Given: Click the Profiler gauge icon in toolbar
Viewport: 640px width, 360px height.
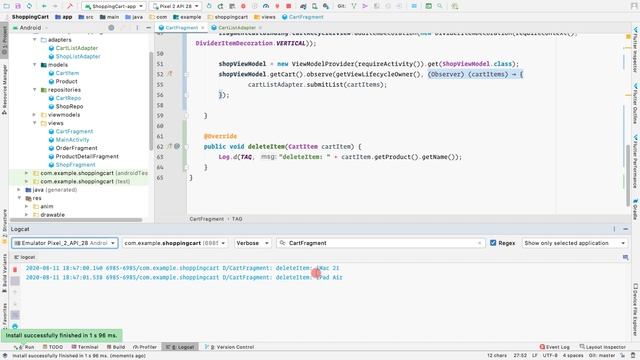Looking at the screenshot, I should [x=266, y=6].
